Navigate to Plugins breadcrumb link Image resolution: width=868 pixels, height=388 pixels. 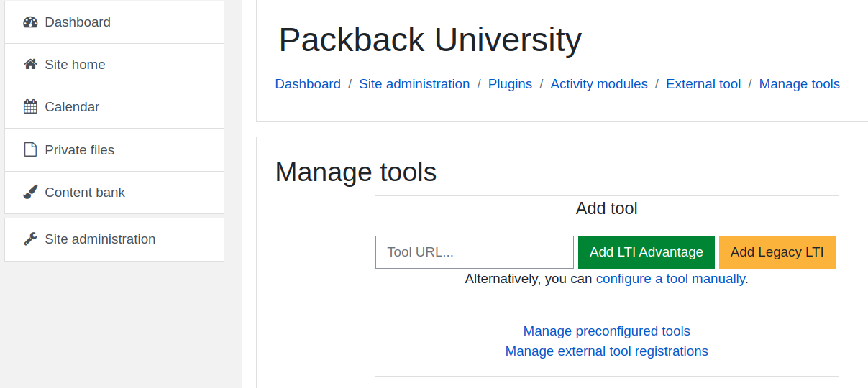pyautogui.click(x=510, y=84)
